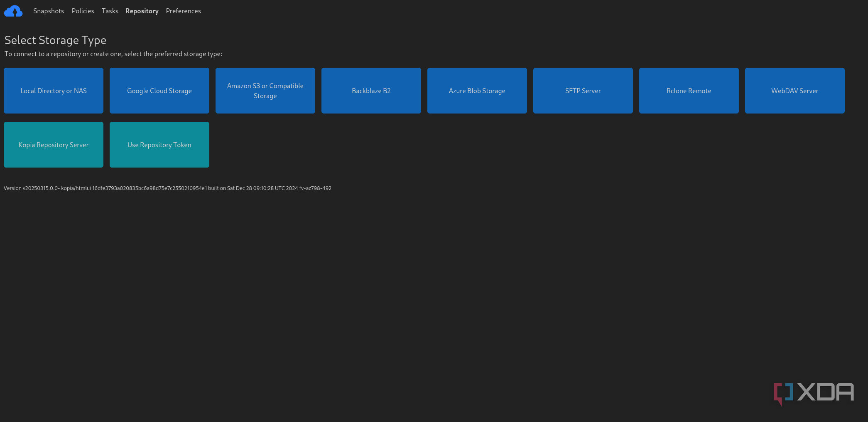Select Local Directory or NAS storage
Screen dimensions: 868x422
[53, 90]
